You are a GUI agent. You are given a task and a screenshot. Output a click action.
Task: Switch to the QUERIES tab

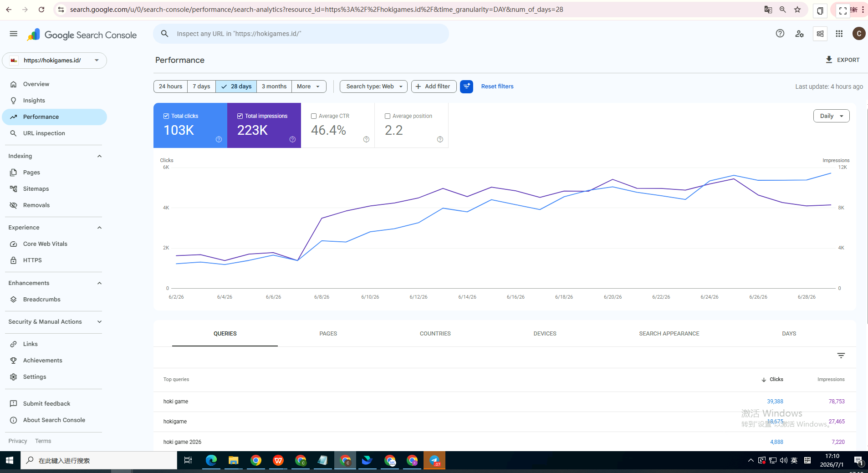tap(225, 334)
